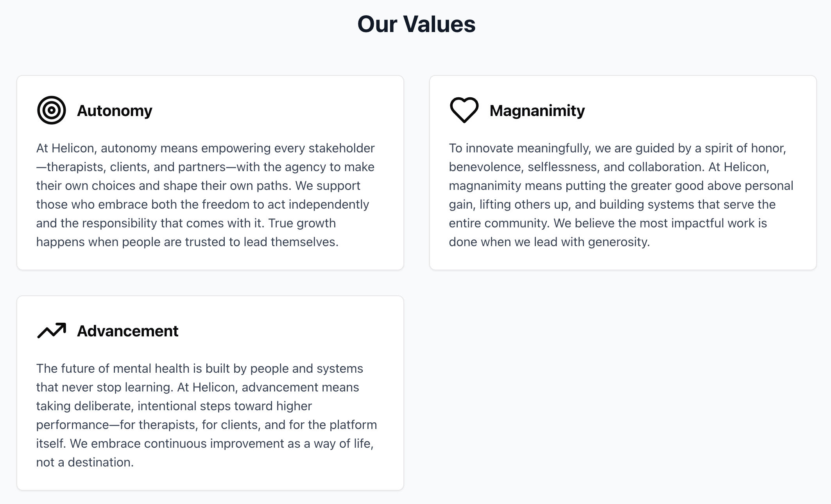Click the phrase "continuous improvement" in Advancement text

(x=215, y=443)
